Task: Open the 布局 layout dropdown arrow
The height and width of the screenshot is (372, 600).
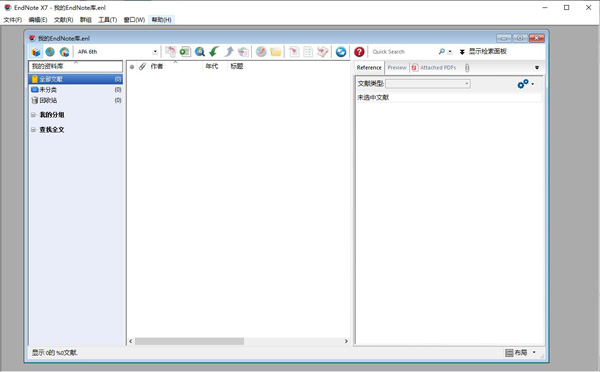Action: click(534, 352)
